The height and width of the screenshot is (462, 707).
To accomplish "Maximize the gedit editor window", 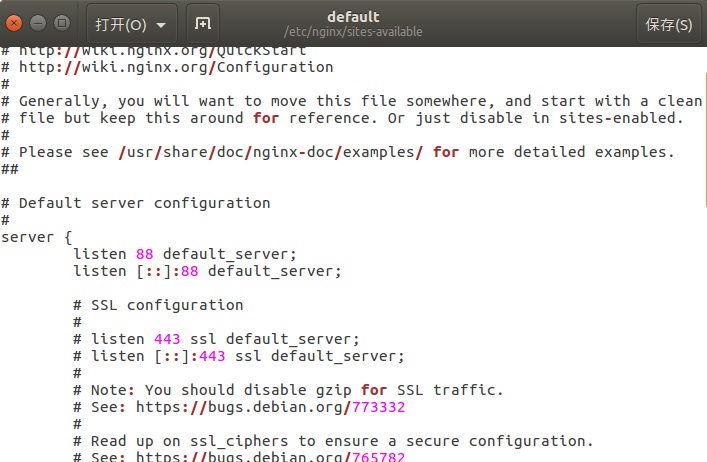I will point(62,23).
